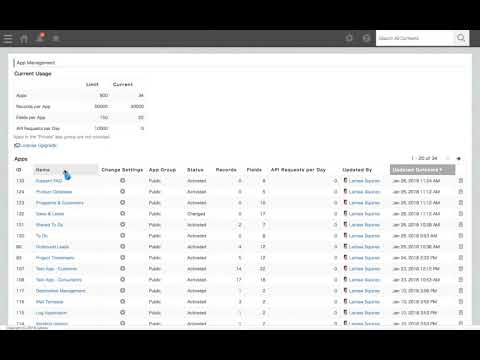Open Updated By user link for app 122
The width and height of the screenshot is (480, 360).
point(364,214)
